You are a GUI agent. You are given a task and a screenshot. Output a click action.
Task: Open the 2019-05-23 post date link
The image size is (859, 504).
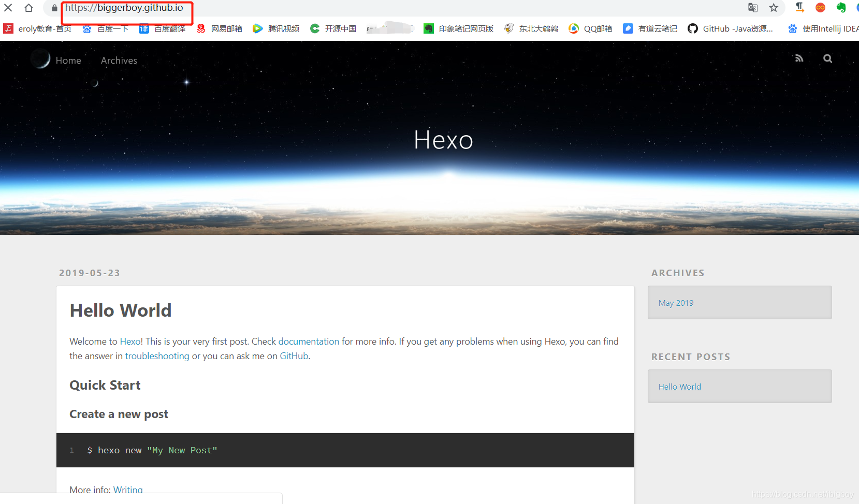coord(90,273)
